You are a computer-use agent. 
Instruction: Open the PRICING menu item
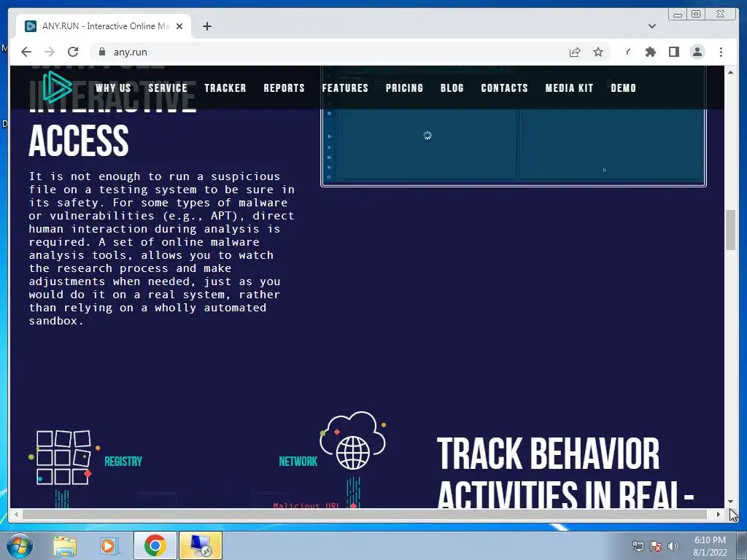[x=404, y=88]
